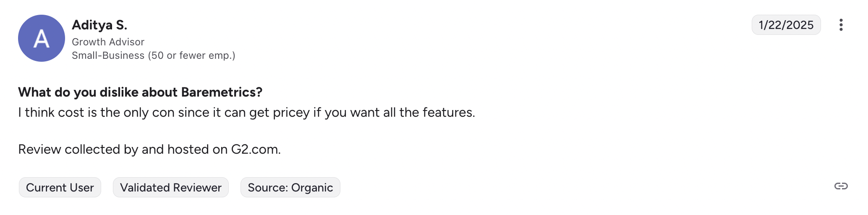Click the "(50 or fewer emp.)" text
The height and width of the screenshot is (215, 868).
[x=191, y=55]
